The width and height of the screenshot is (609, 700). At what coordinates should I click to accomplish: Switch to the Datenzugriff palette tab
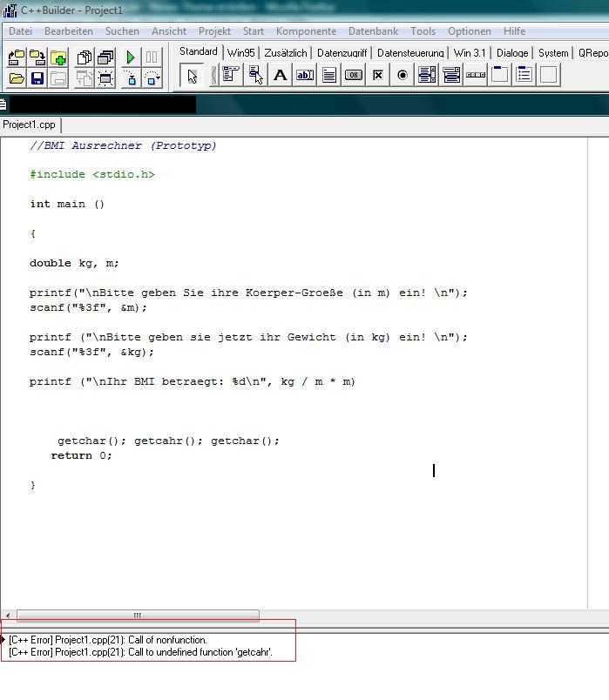point(342,53)
